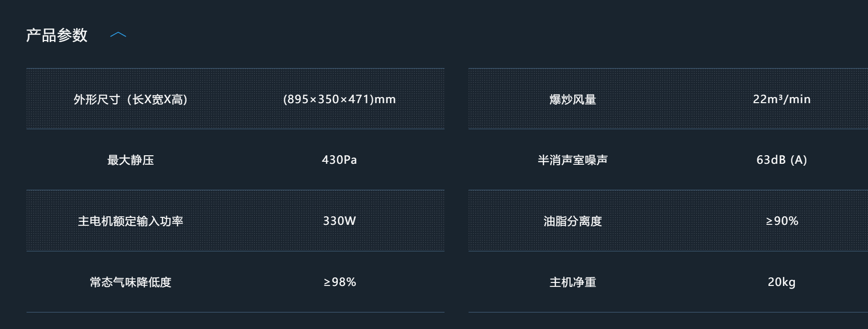This screenshot has height=329, width=868.
Task: Collapse the 产品参数 section with the chevron
Action: coord(118,35)
